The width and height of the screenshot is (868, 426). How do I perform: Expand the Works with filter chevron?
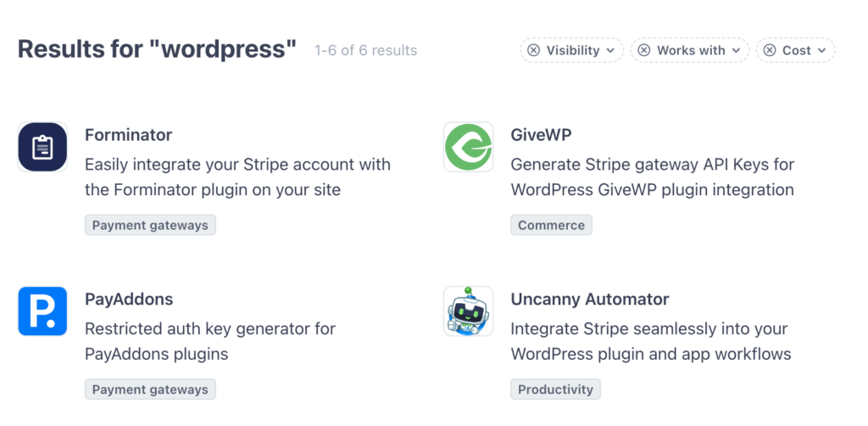[736, 51]
